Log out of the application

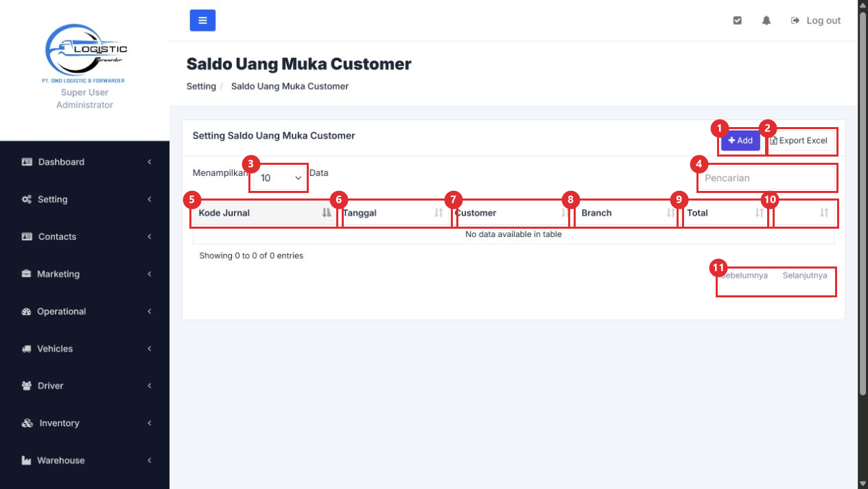pos(816,21)
